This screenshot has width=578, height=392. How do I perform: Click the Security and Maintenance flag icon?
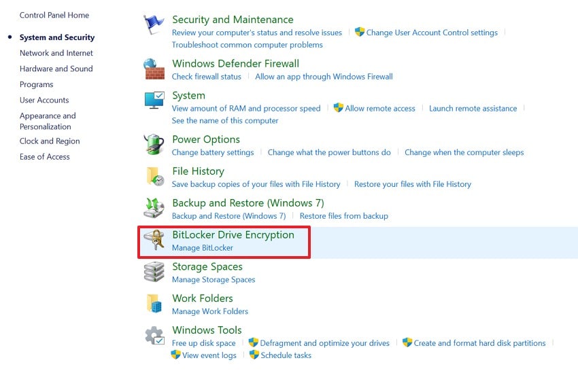[x=154, y=22]
